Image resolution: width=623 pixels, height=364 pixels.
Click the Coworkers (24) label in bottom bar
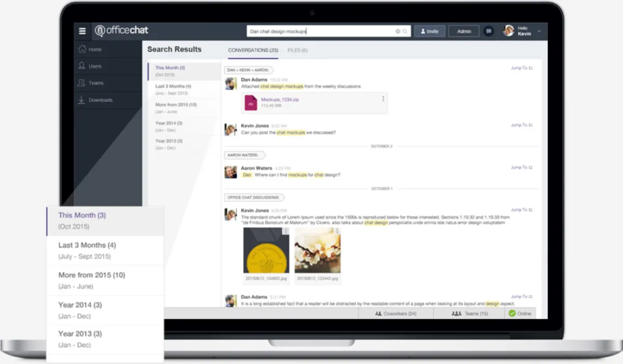tap(399, 314)
